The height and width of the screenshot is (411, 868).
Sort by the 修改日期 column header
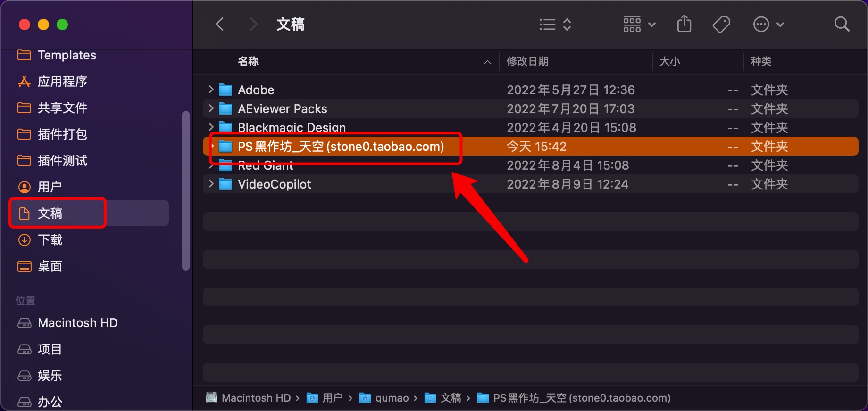point(527,61)
